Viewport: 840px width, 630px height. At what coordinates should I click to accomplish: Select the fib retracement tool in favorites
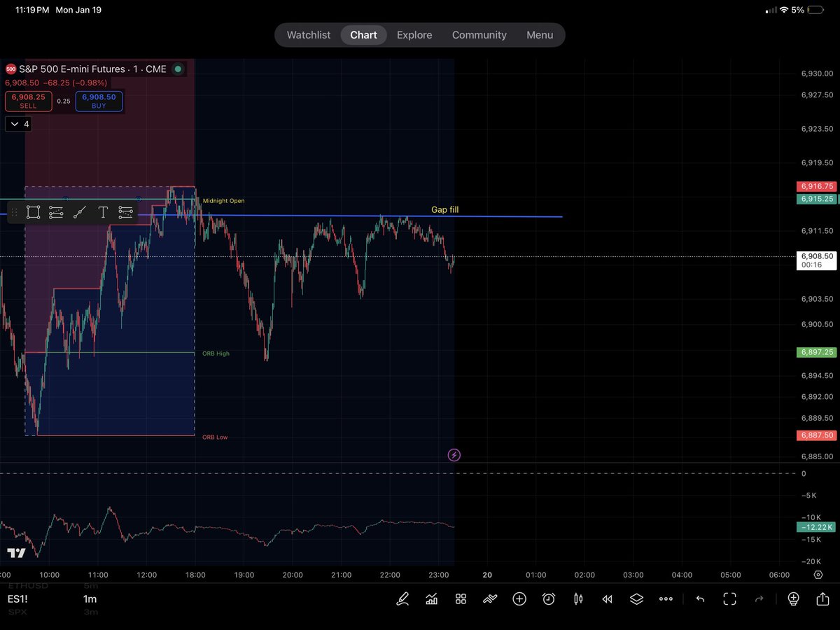point(56,212)
